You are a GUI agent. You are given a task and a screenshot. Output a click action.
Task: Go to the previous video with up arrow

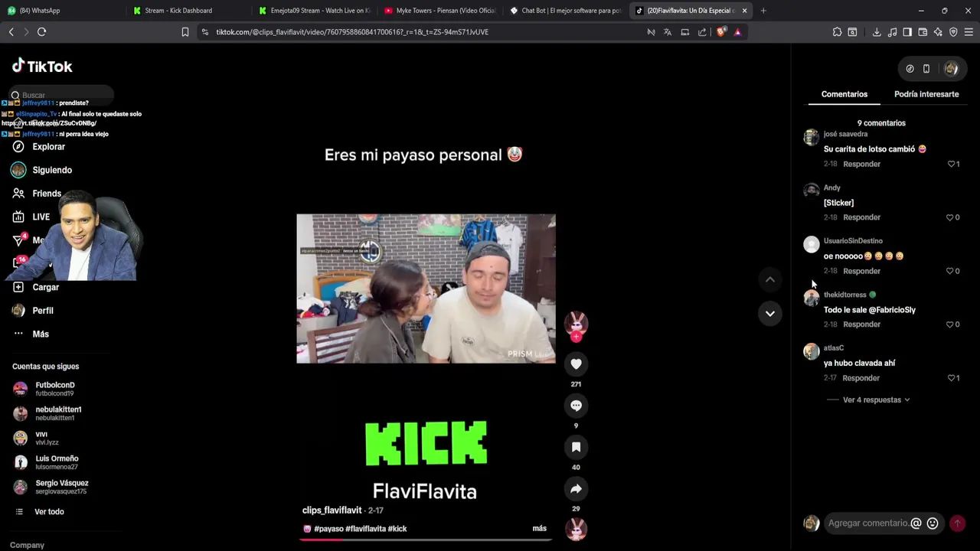[x=770, y=279]
